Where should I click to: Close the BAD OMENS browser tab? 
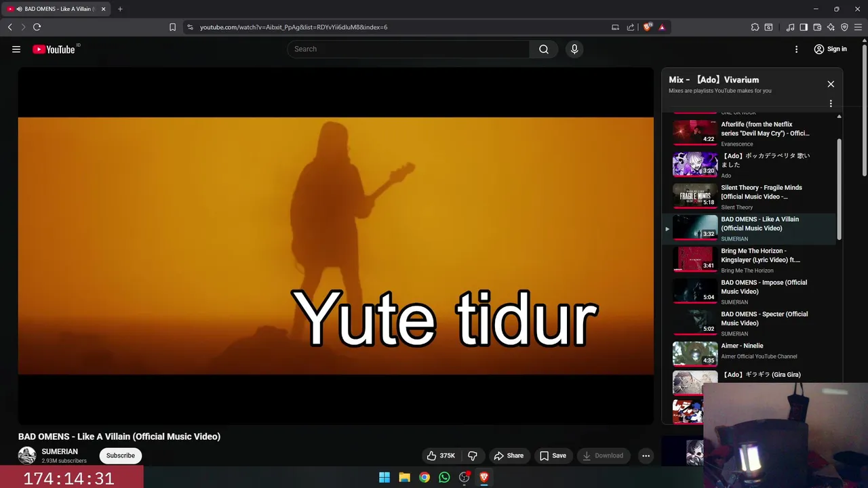click(104, 9)
